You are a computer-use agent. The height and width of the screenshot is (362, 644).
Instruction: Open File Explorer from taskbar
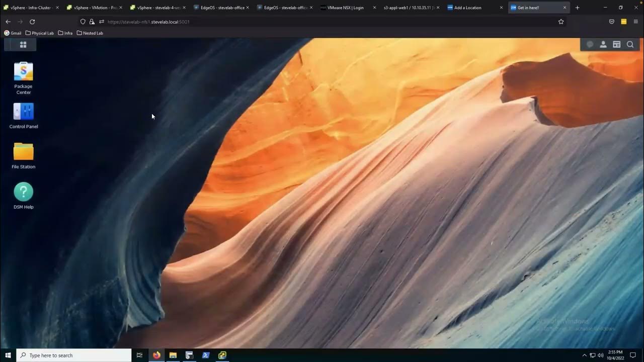pos(173,355)
